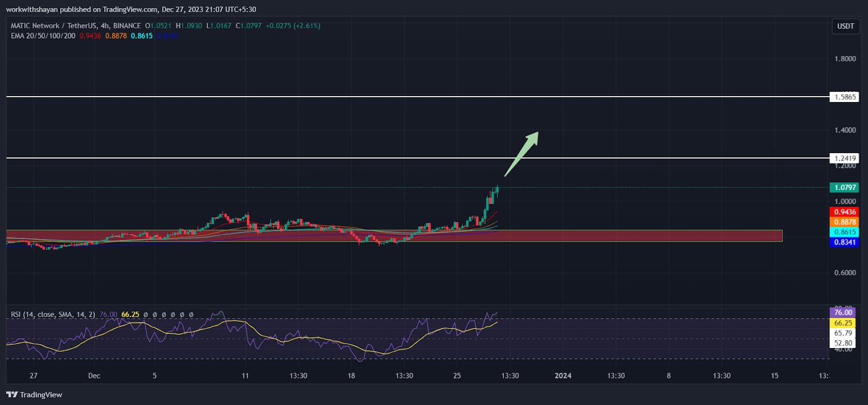The height and width of the screenshot is (405, 868).
Task: Click the yellow 66.25 RSI tag on axis
Action: pyautogui.click(x=843, y=323)
